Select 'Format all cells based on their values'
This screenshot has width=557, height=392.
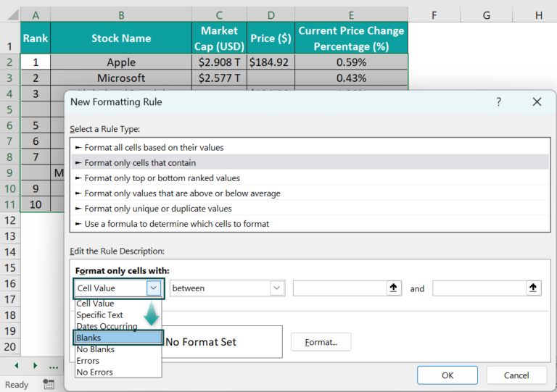[310, 147]
